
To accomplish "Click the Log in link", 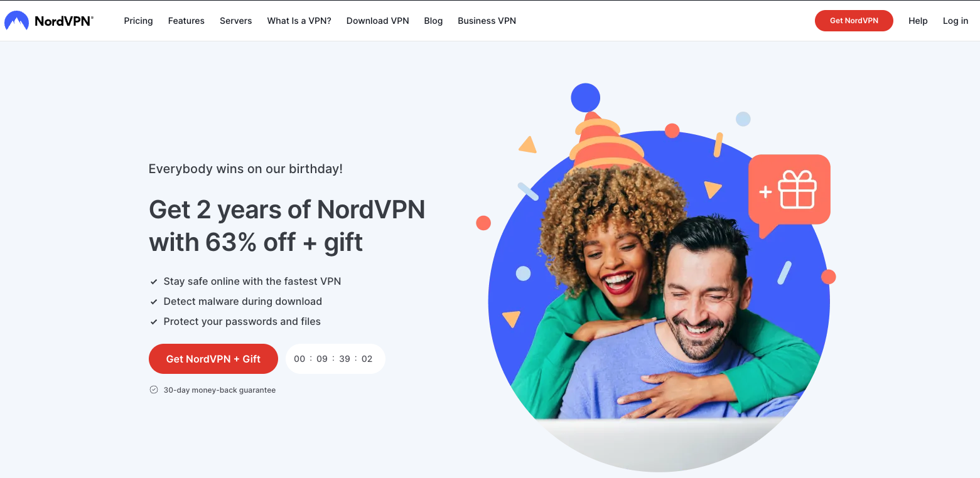I will (x=956, y=21).
